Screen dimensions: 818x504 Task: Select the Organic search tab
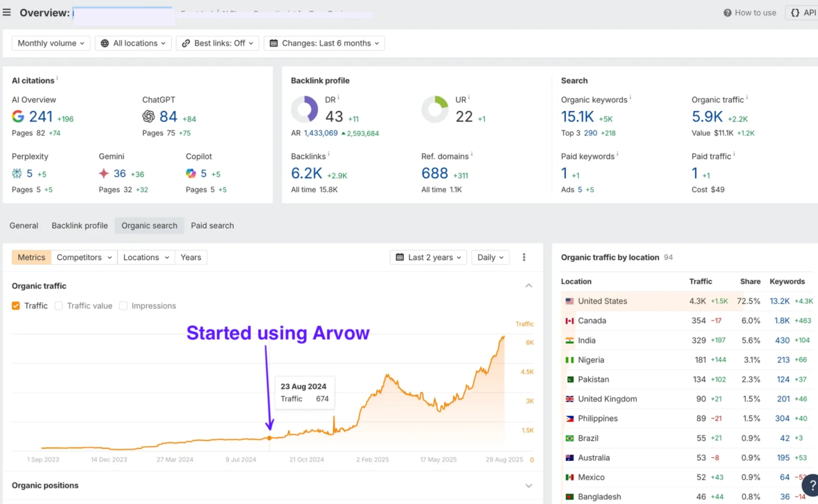149,226
